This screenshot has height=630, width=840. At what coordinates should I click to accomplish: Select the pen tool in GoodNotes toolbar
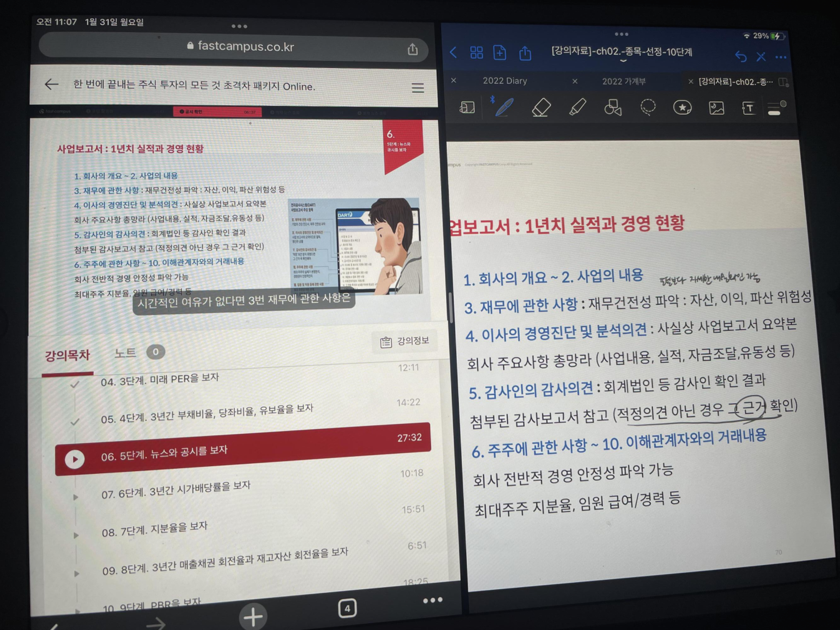point(504,107)
